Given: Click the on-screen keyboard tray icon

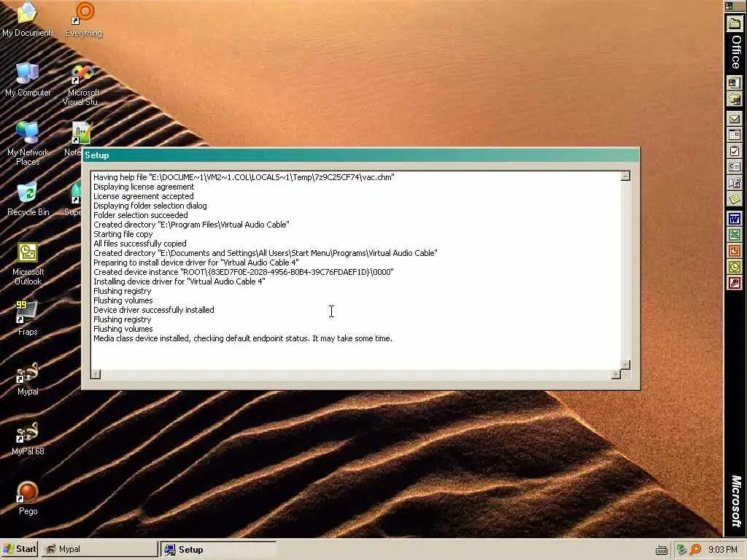Looking at the screenshot, I should (661, 551).
